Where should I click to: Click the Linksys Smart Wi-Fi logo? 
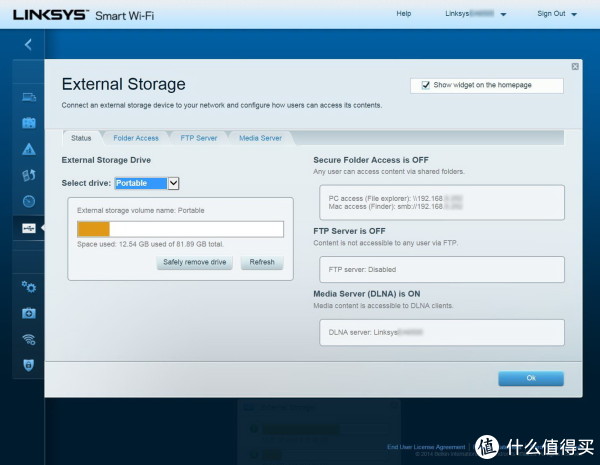(83, 15)
